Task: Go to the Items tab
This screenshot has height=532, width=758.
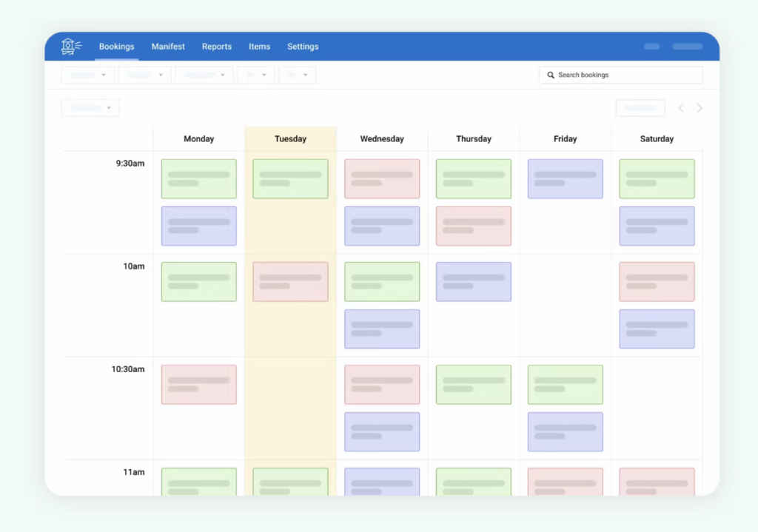Action: (259, 47)
